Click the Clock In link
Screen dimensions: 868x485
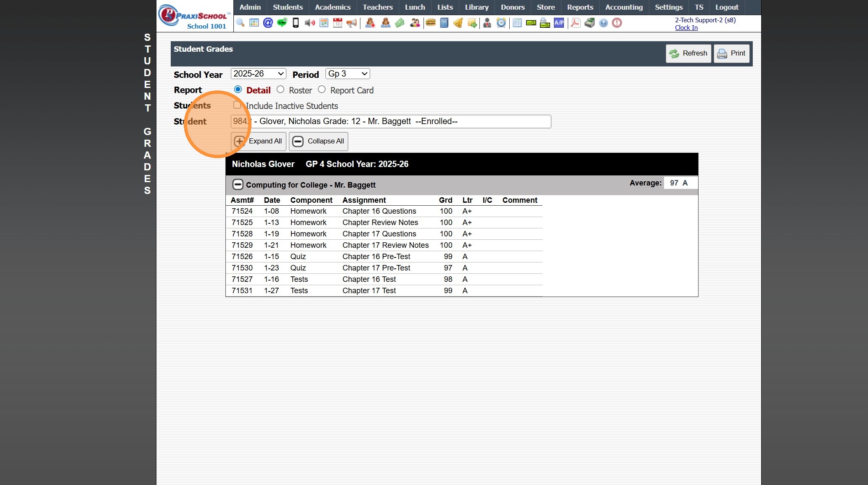pyautogui.click(x=686, y=28)
